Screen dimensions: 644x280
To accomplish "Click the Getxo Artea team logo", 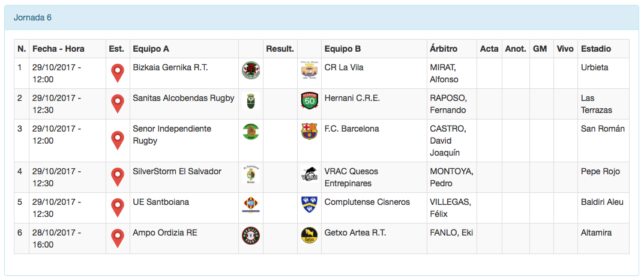I will [309, 236].
